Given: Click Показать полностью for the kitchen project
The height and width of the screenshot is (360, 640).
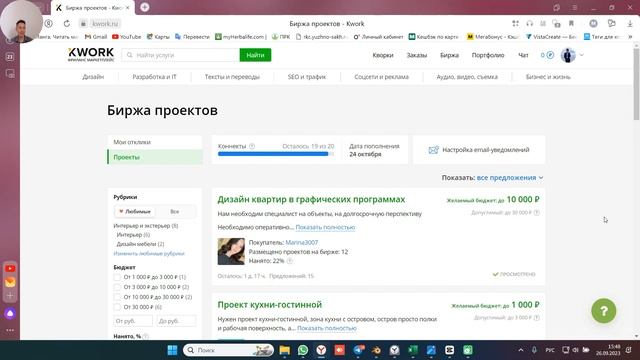Looking at the screenshot, I should click(327, 328).
